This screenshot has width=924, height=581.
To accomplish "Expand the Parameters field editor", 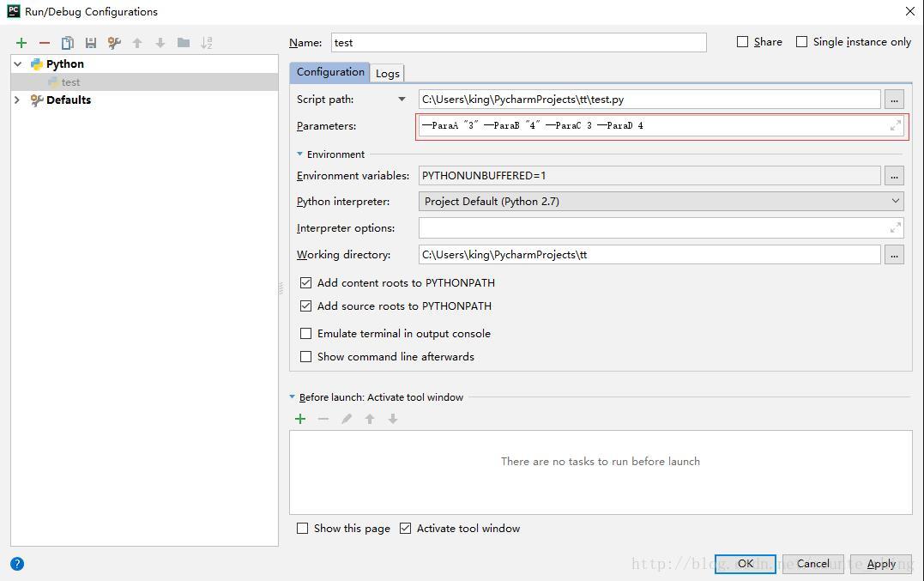I will pos(895,125).
